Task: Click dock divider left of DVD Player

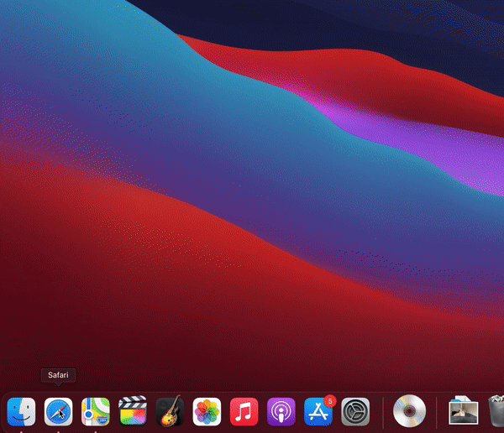Action: 383,412
